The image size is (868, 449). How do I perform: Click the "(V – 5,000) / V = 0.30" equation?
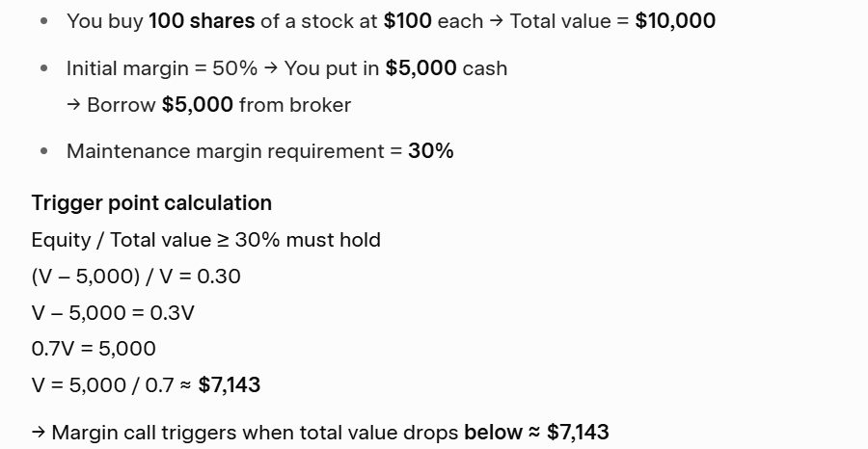[x=136, y=277]
